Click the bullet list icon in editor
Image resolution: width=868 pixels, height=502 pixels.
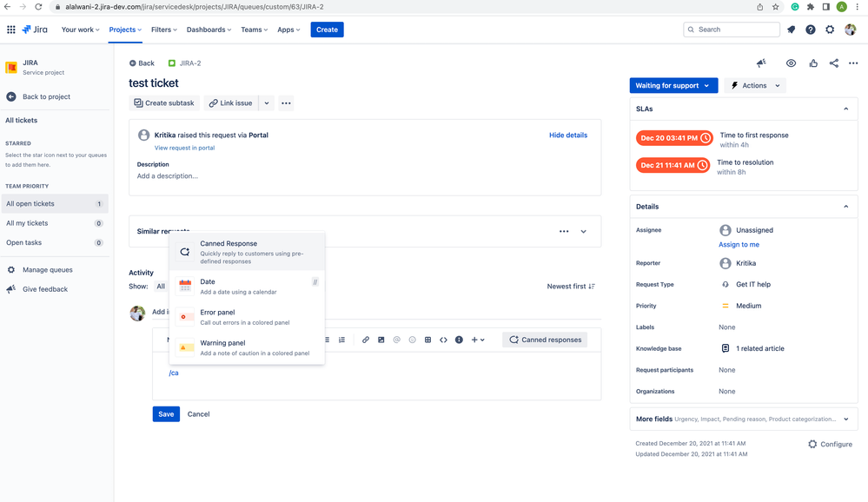pos(328,340)
